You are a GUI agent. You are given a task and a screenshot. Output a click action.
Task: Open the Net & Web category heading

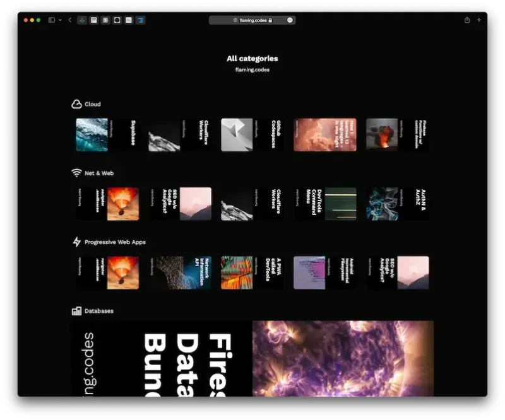point(99,173)
